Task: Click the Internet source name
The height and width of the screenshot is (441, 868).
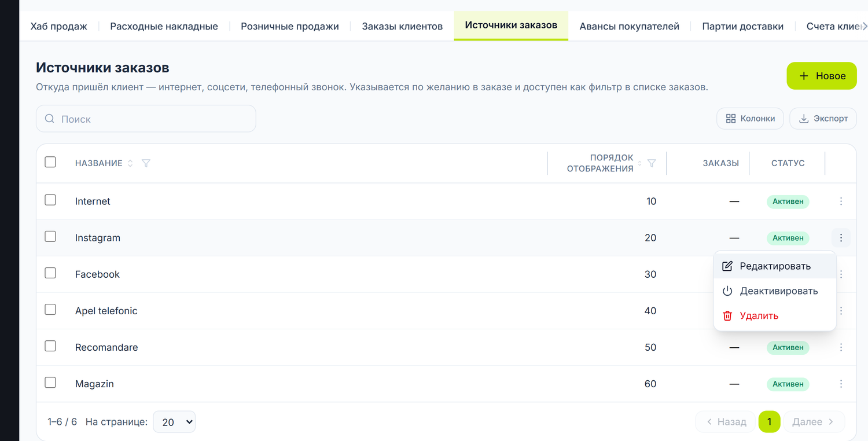Action: point(93,201)
